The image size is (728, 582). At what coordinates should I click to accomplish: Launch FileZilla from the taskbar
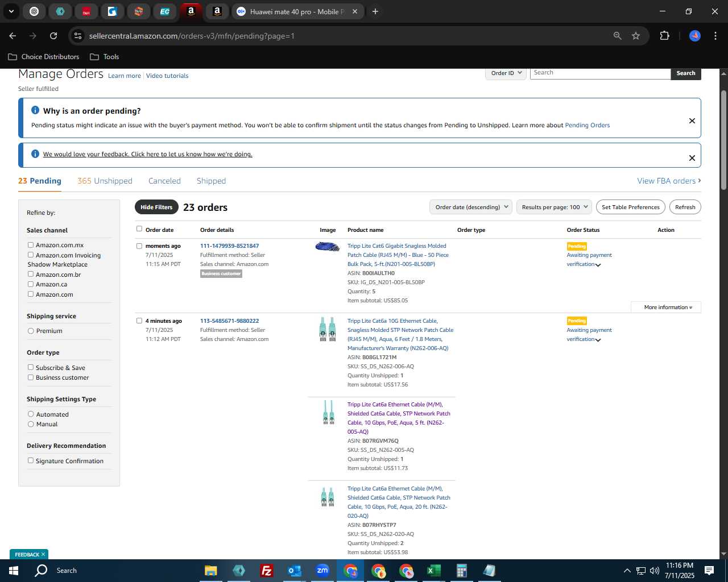pyautogui.click(x=266, y=571)
